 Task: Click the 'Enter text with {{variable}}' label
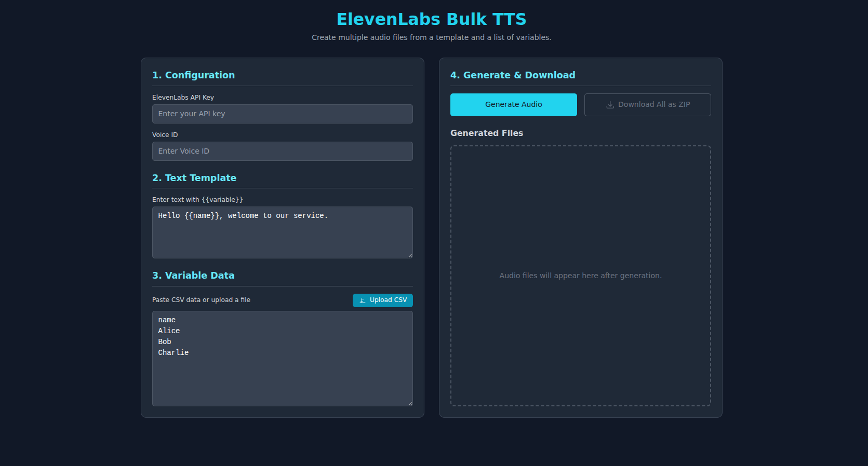tap(197, 200)
